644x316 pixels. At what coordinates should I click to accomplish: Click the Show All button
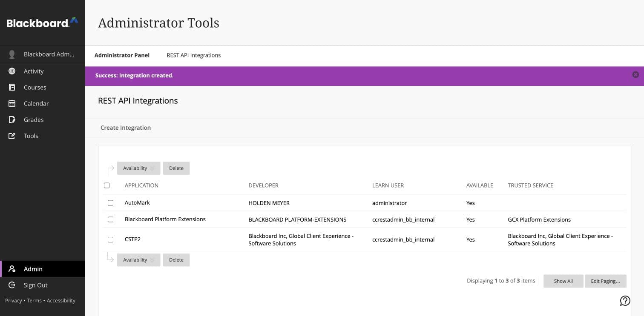563,281
